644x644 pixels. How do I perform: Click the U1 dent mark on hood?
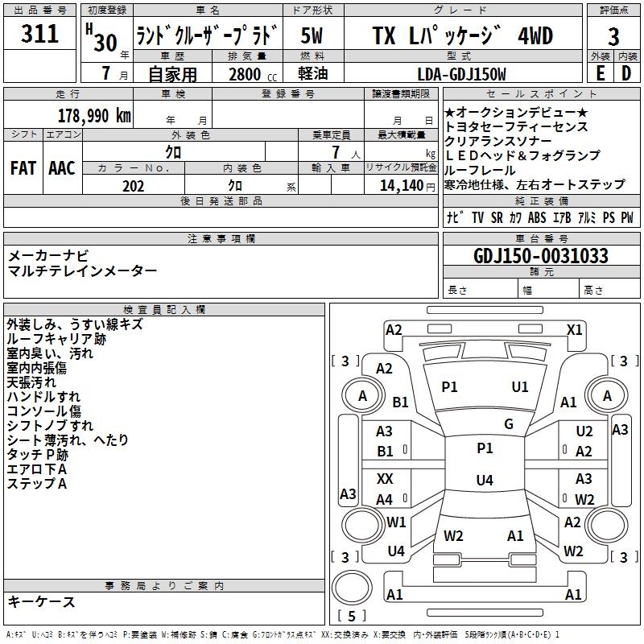[x=519, y=386]
